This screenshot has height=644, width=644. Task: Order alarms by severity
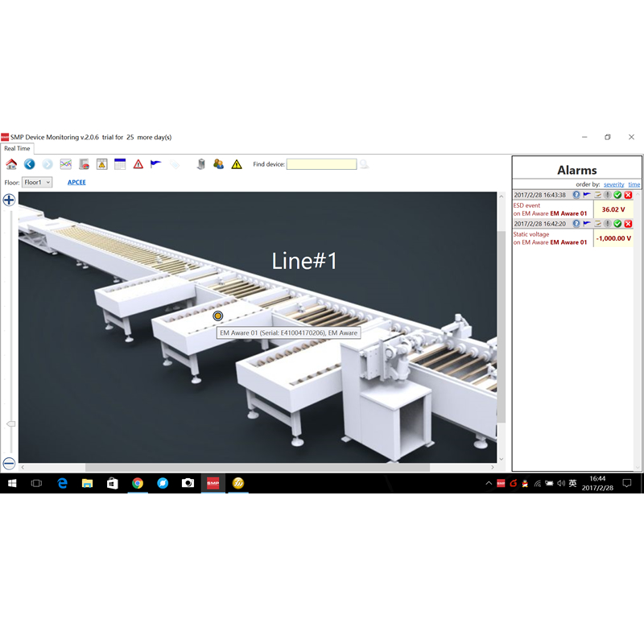(x=613, y=184)
